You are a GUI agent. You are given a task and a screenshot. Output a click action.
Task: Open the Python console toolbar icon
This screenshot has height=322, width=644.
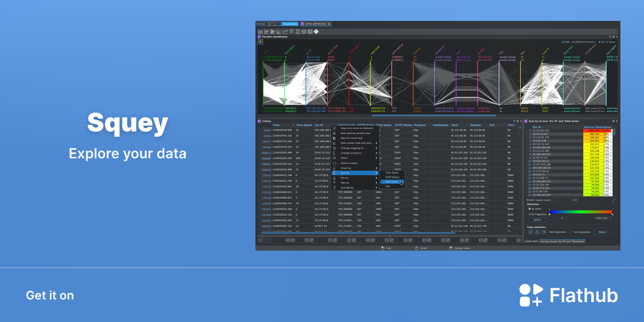click(x=316, y=32)
